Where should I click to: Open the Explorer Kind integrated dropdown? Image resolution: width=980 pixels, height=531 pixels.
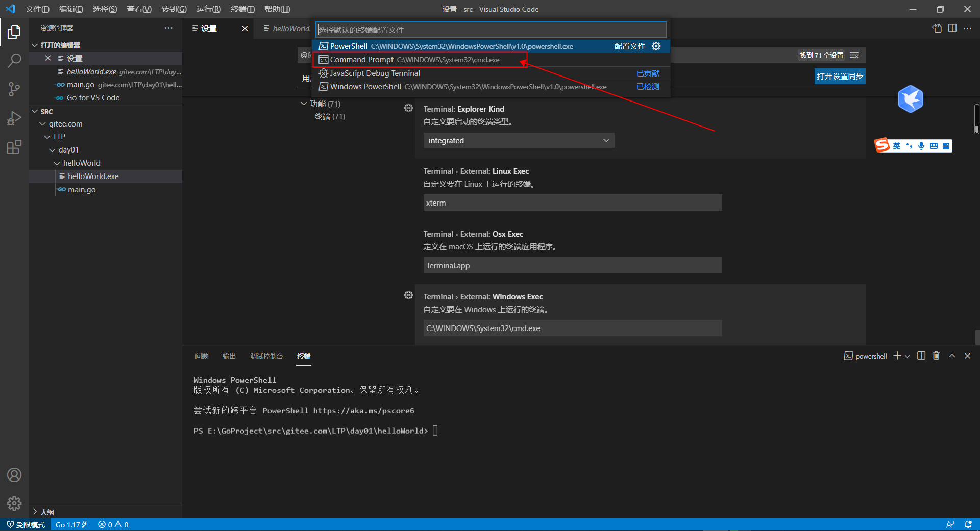[519, 140]
